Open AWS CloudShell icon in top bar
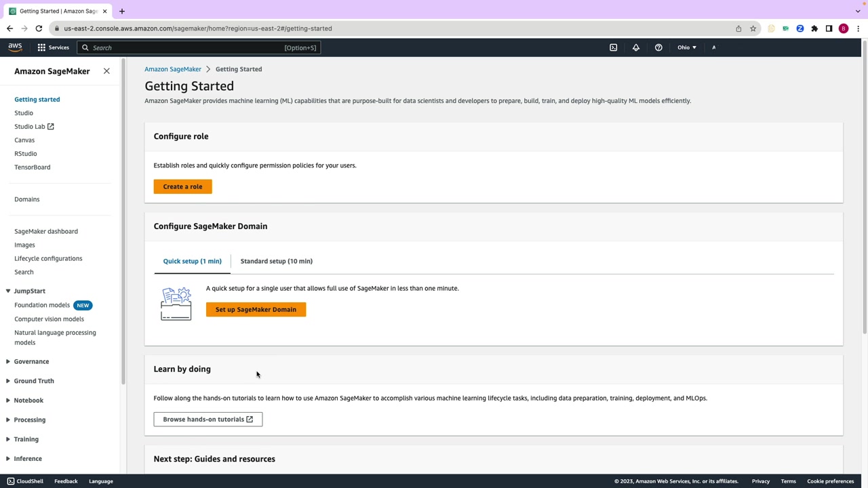 coord(613,47)
